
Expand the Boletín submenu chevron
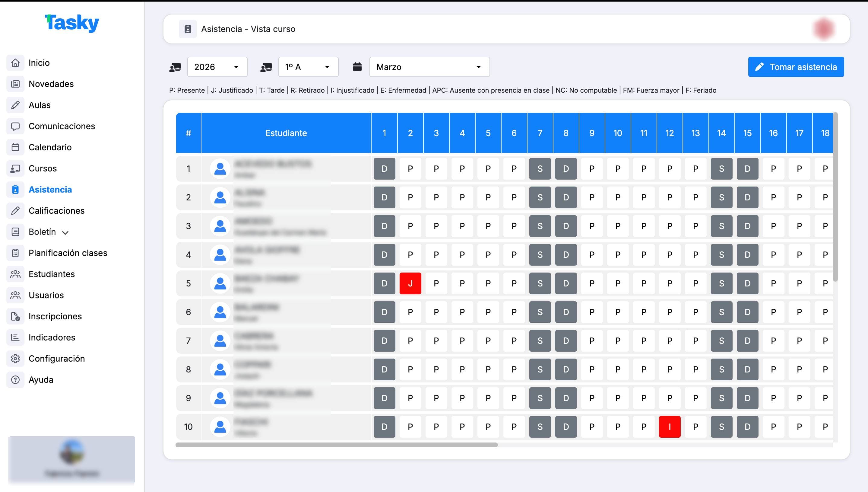65,232
